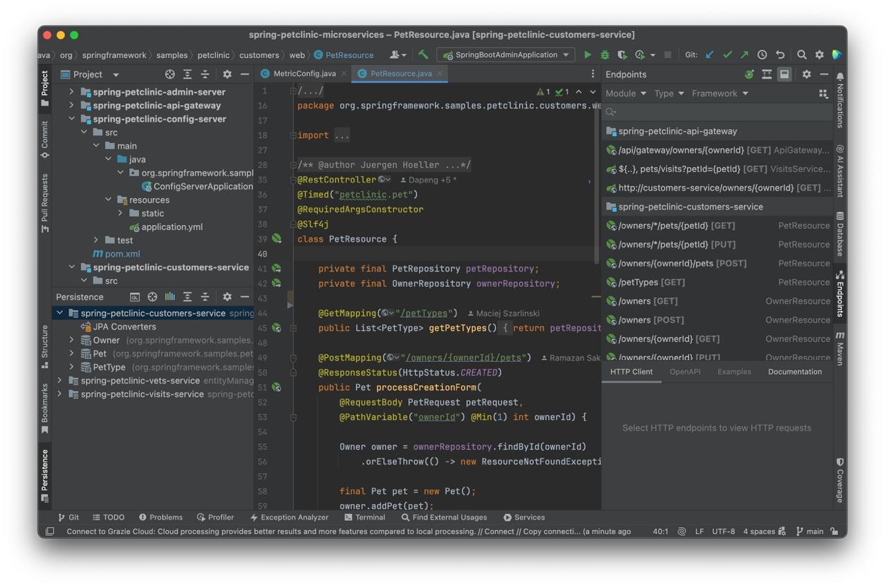
Task: Click UTF-8 encoding in status bar
Action: [723, 531]
